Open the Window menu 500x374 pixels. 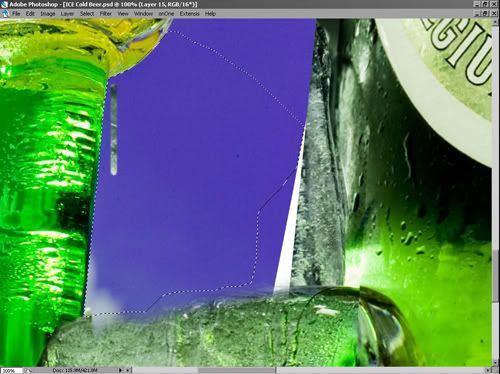click(x=143, y=14)
